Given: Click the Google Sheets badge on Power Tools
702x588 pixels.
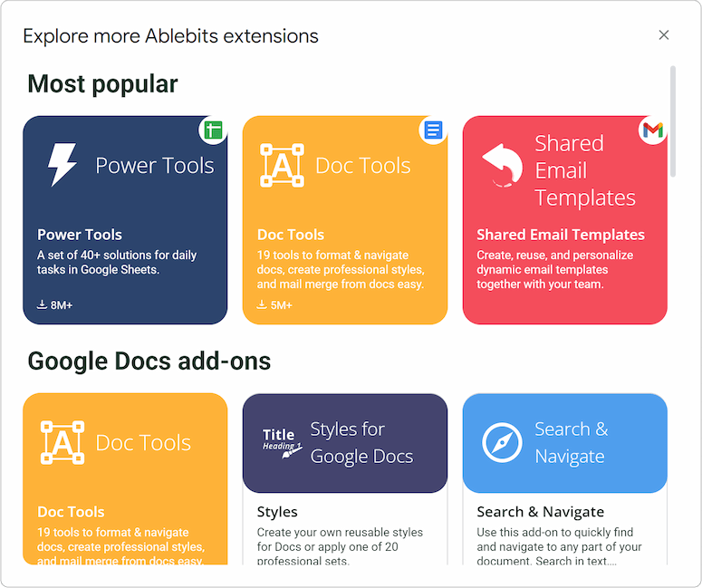Looking at the screenshot, I should coord(213,130).
